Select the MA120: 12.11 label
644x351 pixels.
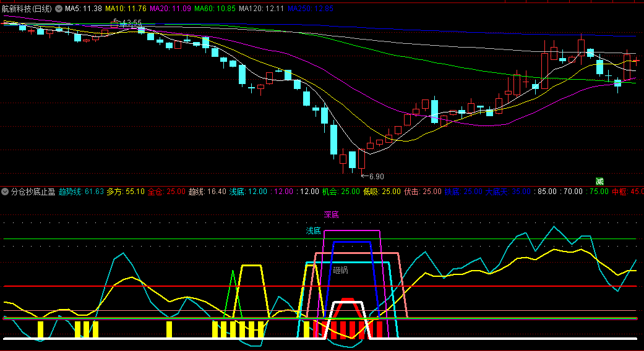[x=261, y=8]
